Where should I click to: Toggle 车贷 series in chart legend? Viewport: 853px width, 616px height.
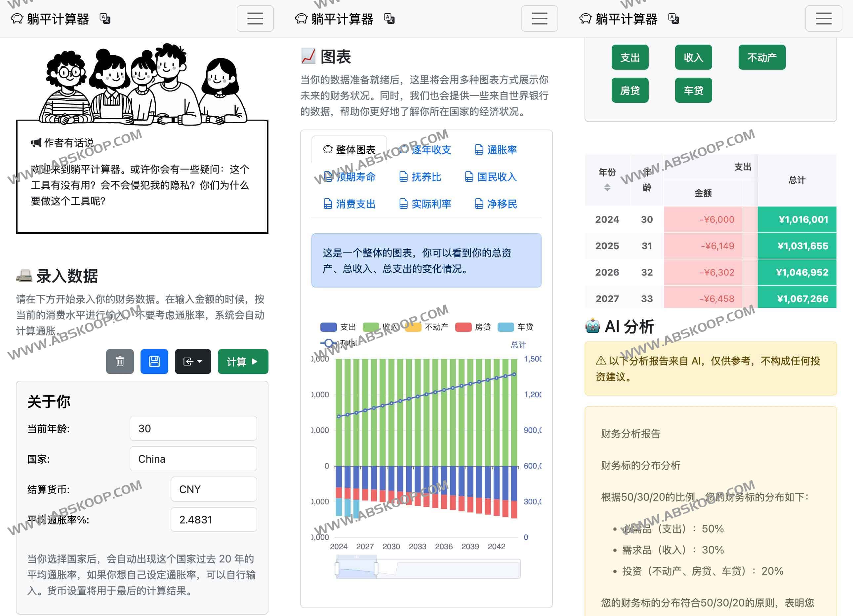tap(515, 327)
